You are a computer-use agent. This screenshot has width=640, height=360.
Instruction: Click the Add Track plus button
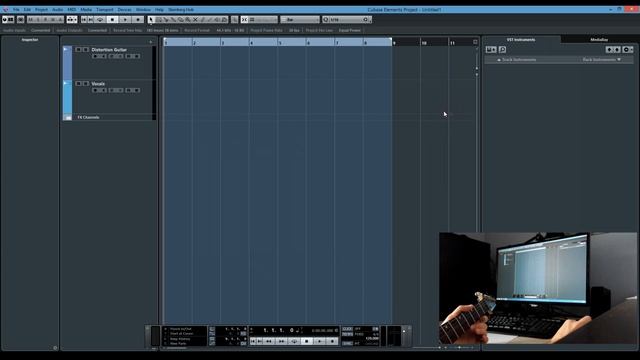click(x=151, y=42)
